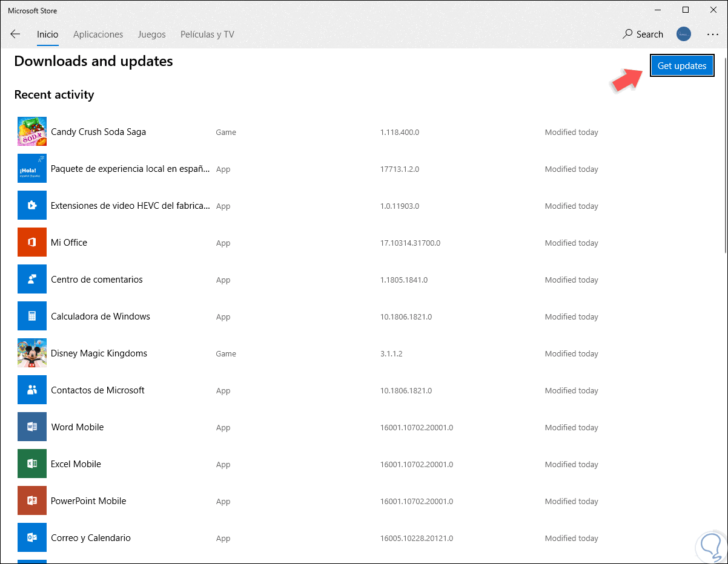Image resolution: width=728 pixels, height=564 pixels.
Task: Switch to the Aplicaciones tab
Action: click(x=98, y=34)
